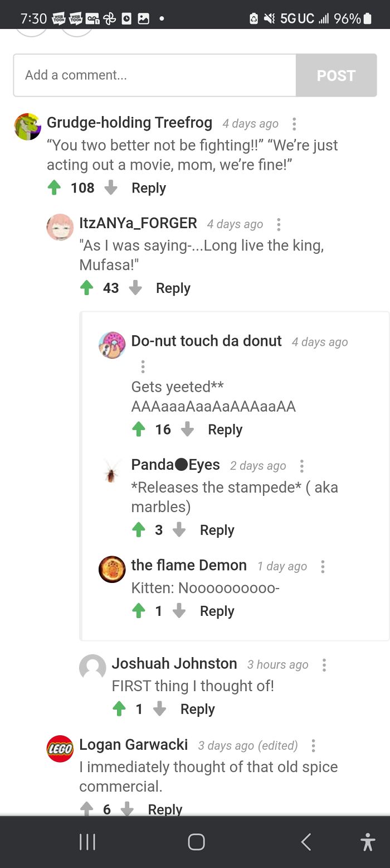Open the recent apps button
Screen dimensions: 390x868
coord(87,842)
